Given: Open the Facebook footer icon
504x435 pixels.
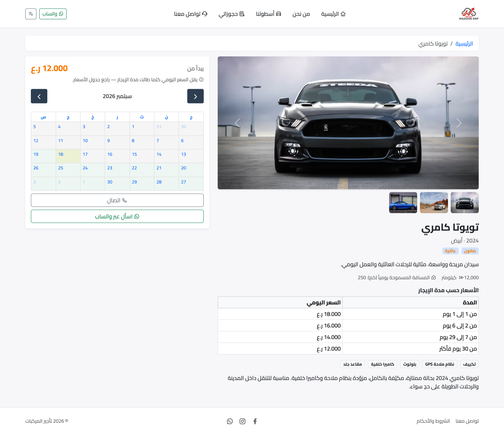Looking at the screenshot, I should [x=255, y=421].
